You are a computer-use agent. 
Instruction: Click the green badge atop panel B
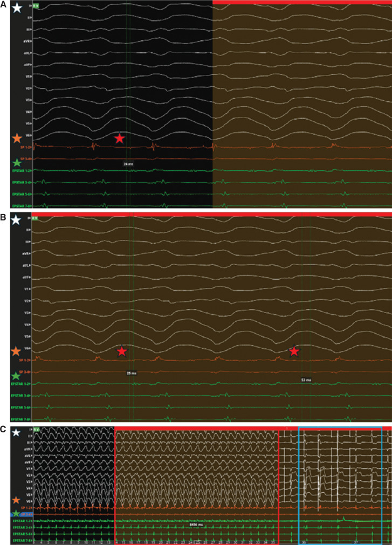pyautogui.click(x=35, y=218)
